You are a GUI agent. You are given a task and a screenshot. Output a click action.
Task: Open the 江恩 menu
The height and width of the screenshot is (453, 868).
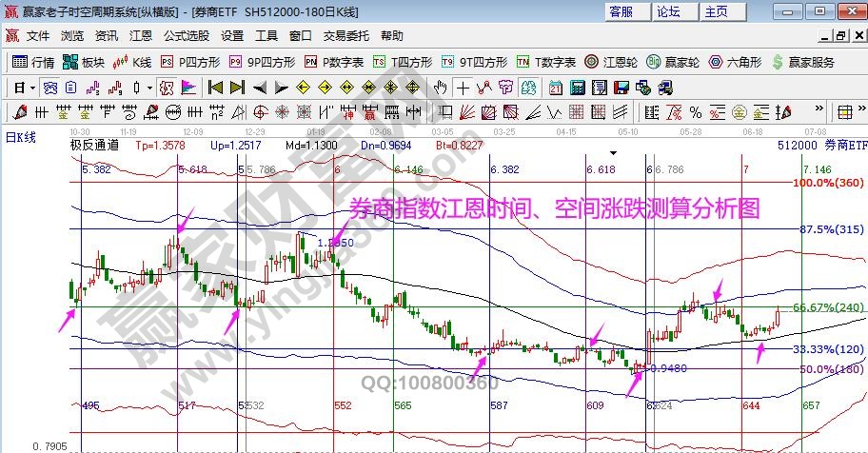tap(141, 36)
